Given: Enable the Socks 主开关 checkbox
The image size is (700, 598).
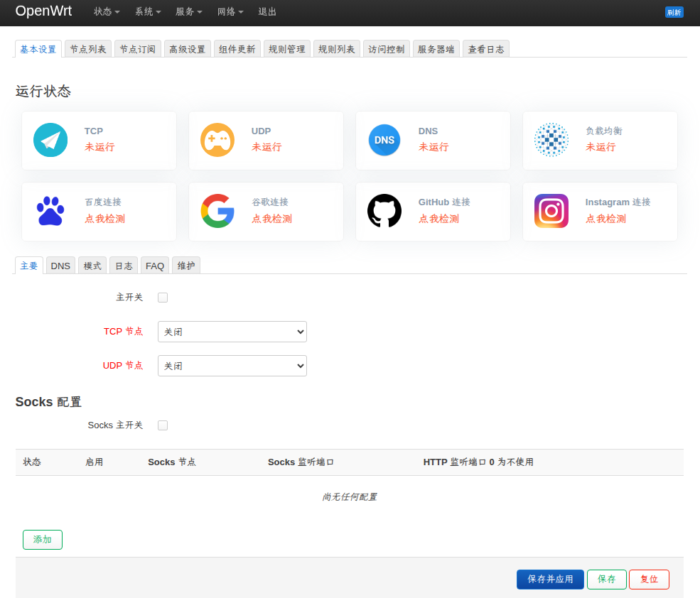Looking at the screenshot, I should 163,425.
